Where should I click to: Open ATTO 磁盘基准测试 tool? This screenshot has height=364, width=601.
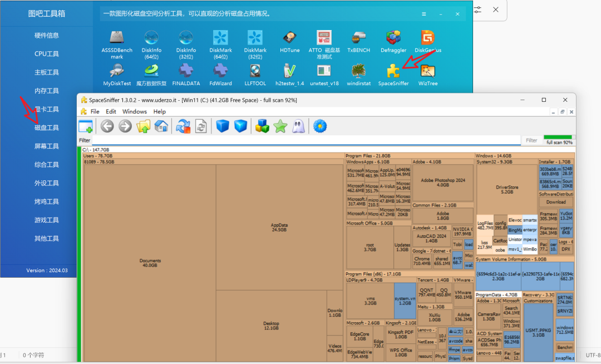(324, 45)
